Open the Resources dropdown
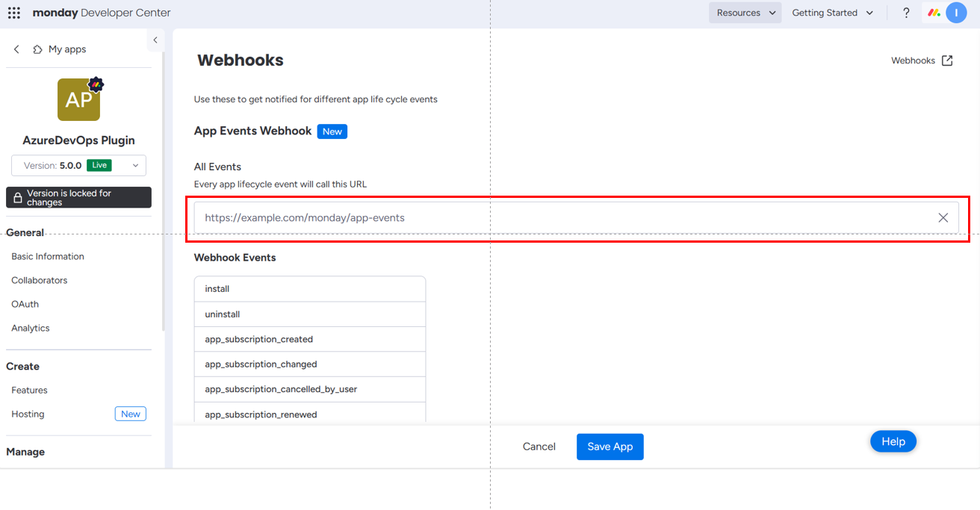Viewport: 980px width, 510px height. pyautogui.click(x=745, y=13)
